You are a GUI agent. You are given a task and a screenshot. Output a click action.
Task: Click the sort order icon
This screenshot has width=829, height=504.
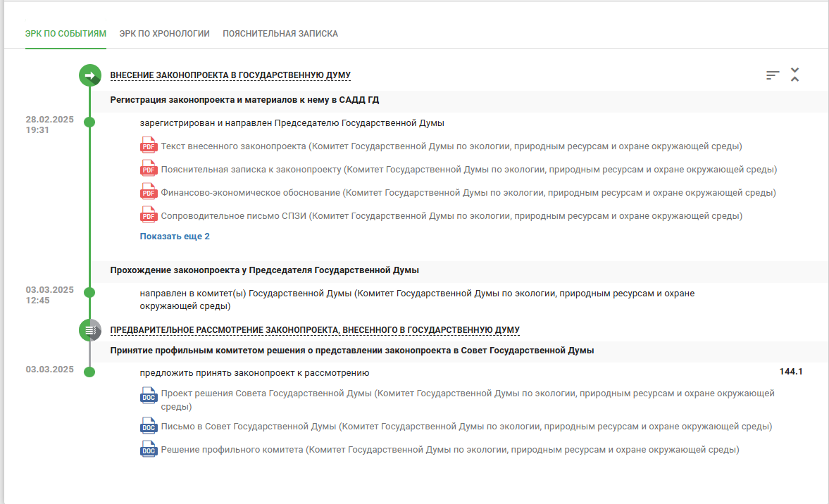coord(773,75)
